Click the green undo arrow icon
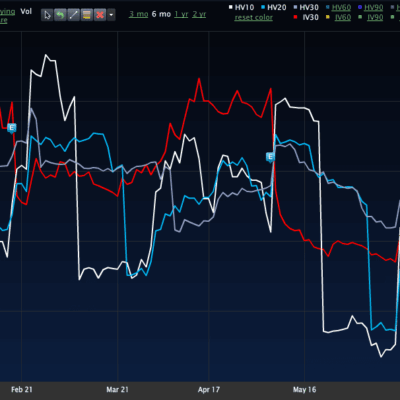 tap(60, 15)
